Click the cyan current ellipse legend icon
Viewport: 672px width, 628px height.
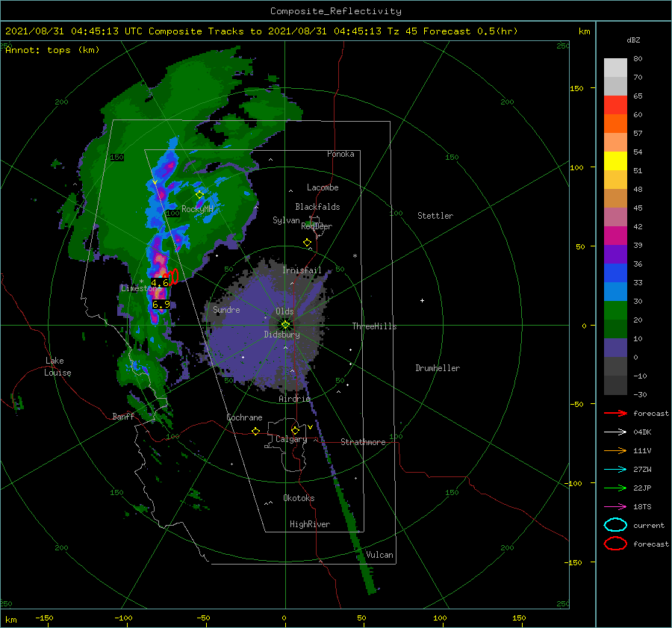615,525
